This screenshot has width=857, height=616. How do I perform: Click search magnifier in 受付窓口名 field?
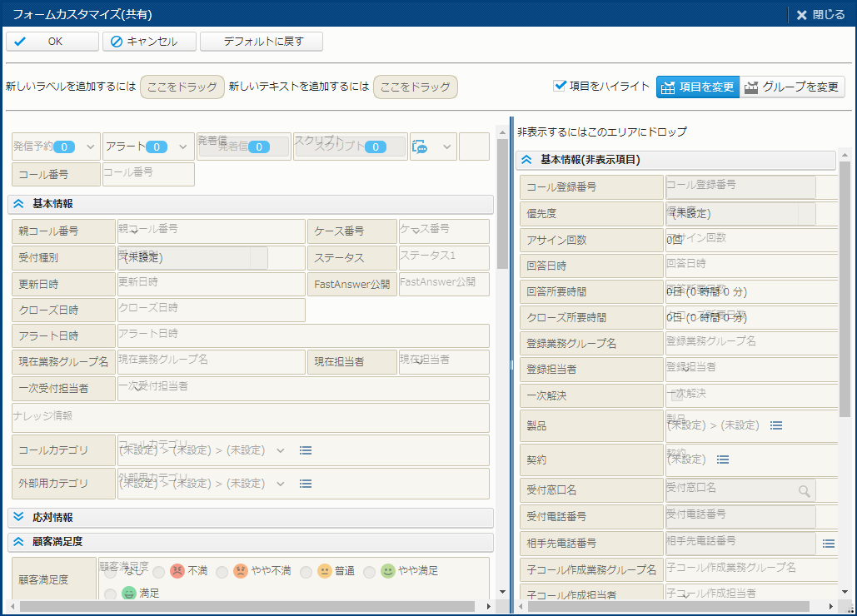click(x=804, y=491)
